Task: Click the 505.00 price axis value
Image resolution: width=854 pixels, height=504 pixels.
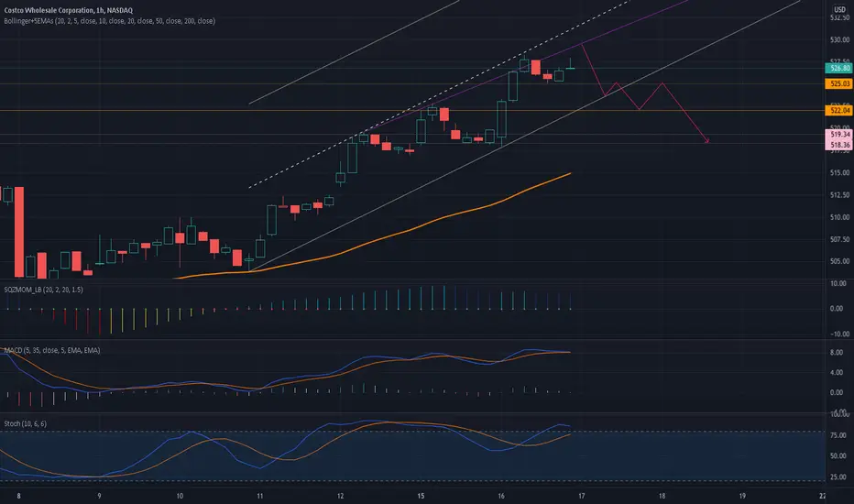Action: (840, 261)
